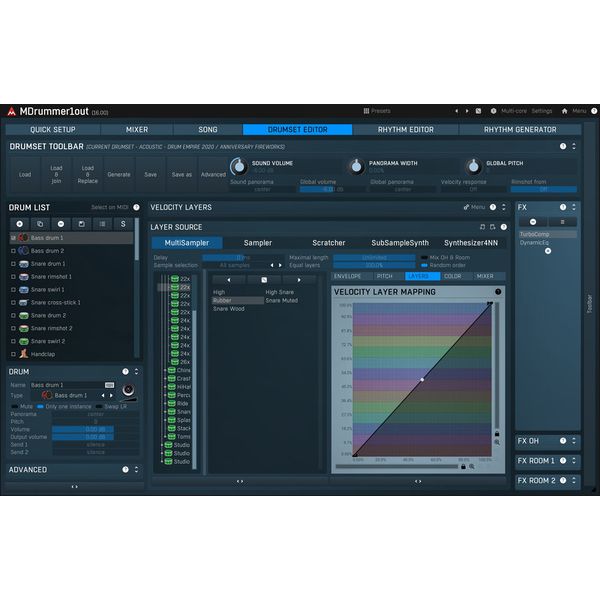Click the home icon in the title bar
The height and width of the screenshot is (600, 600).
[x=564, y=111]
